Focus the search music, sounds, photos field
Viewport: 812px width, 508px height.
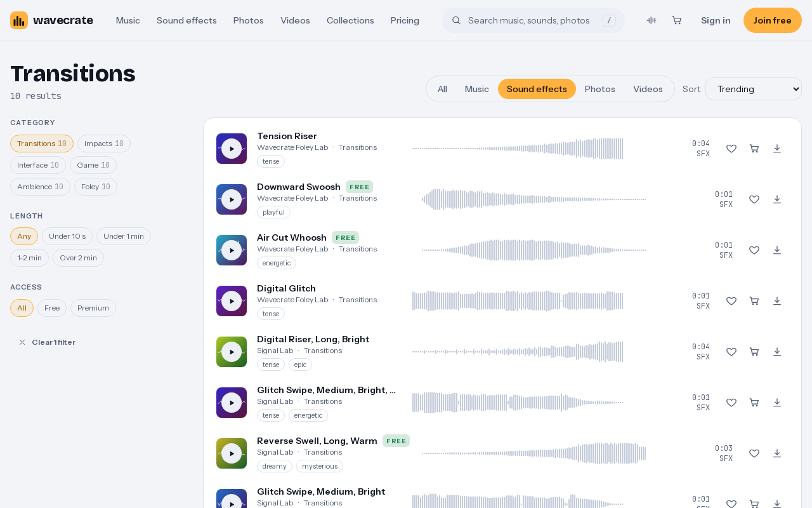(534, 20)
